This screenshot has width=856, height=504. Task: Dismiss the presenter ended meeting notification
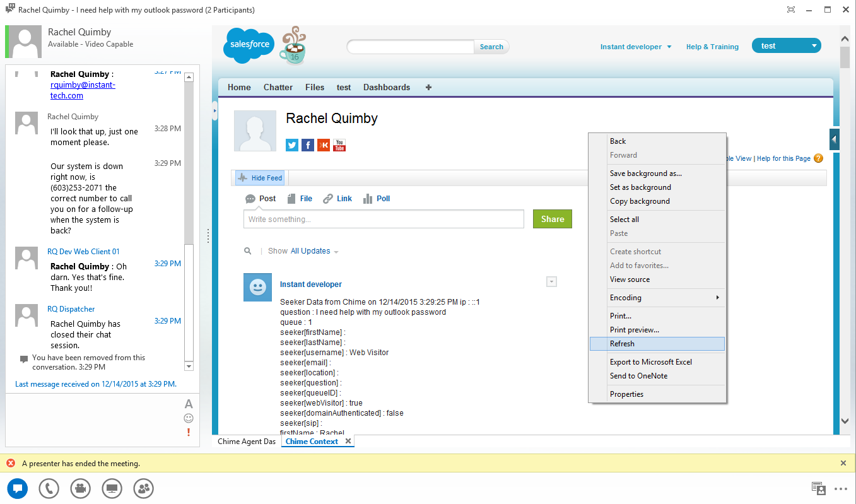click(x=843, y=463)
